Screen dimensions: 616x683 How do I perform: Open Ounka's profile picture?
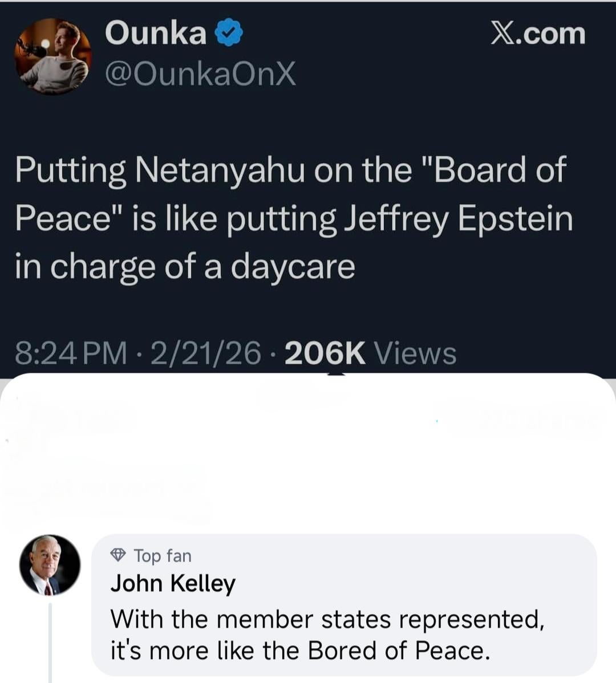(x=53, y=56)
